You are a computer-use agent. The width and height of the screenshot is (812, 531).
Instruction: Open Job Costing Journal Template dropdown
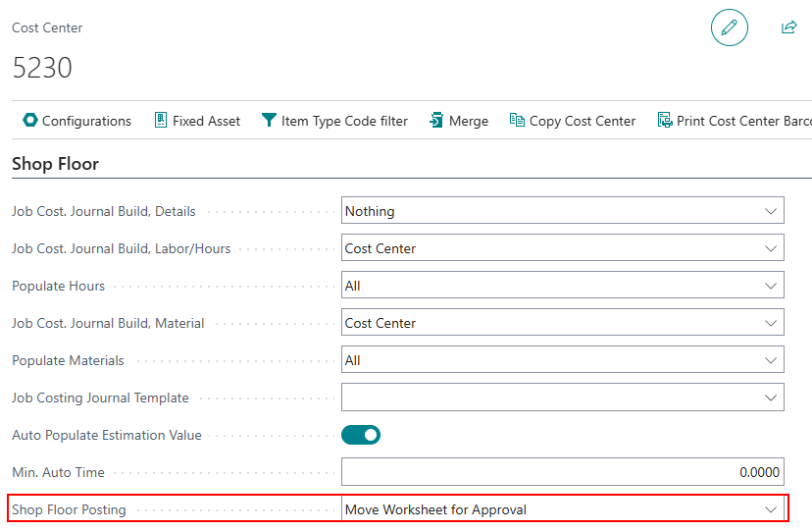(562, 398)
